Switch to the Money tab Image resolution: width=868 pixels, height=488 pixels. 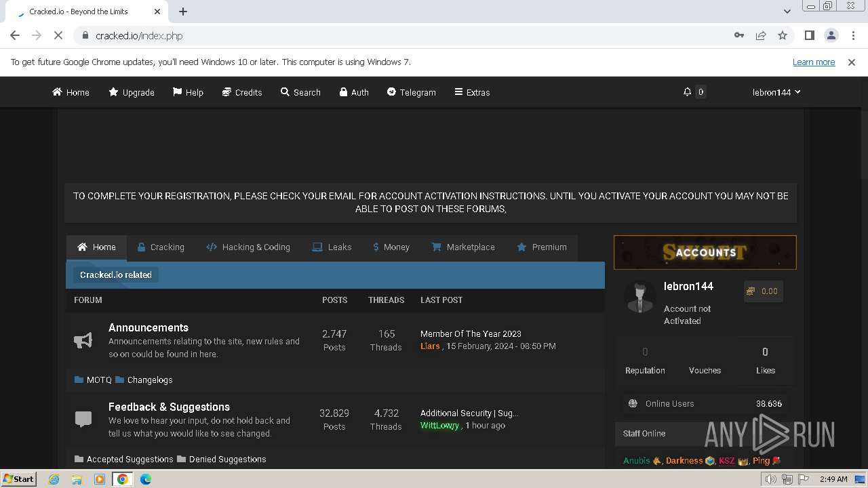[x=391, y=247]
